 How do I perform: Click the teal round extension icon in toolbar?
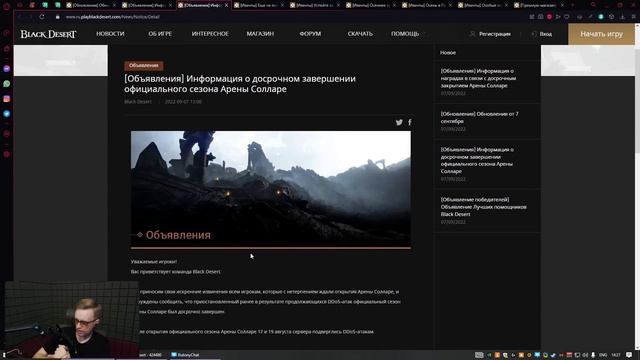[601, 17]
